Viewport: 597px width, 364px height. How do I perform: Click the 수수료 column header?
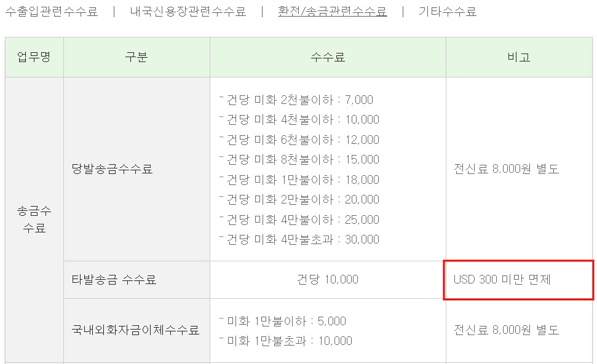coord(328,57)
